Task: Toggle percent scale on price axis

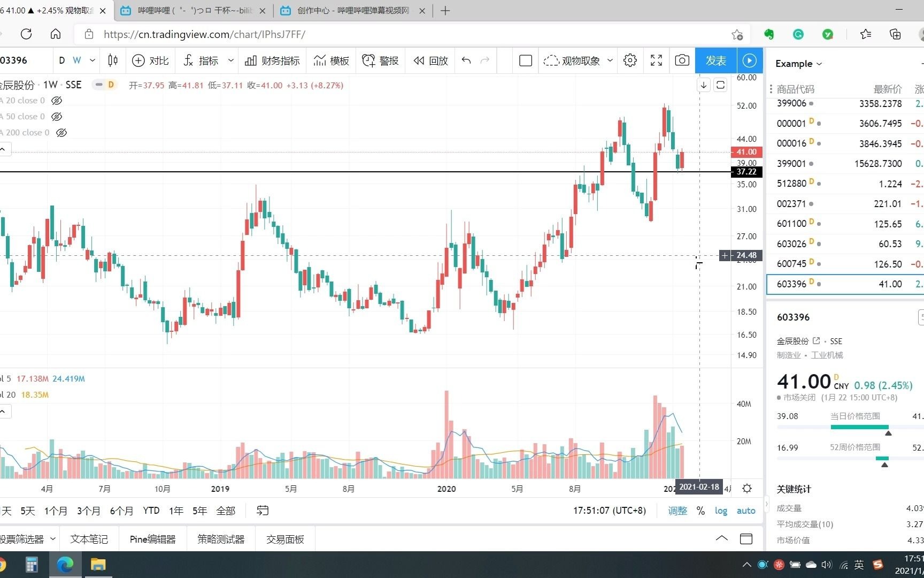Action: pyautogui.click(x=700, y=511)
